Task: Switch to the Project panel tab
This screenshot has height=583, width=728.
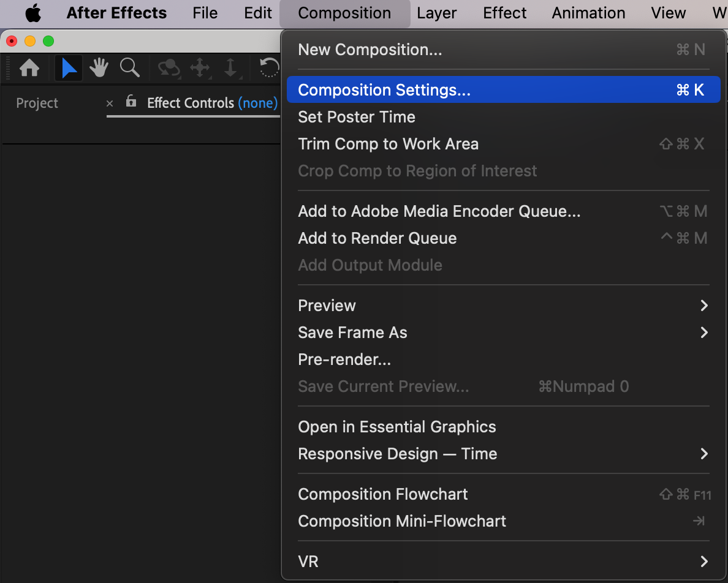Action: (x=37, y=103)
